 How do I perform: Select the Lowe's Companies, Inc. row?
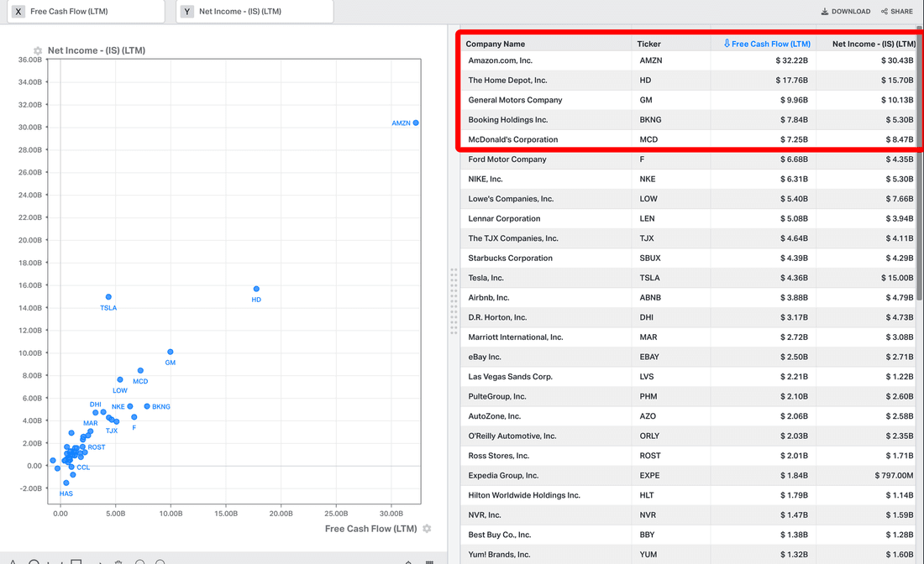pos(688,199)
